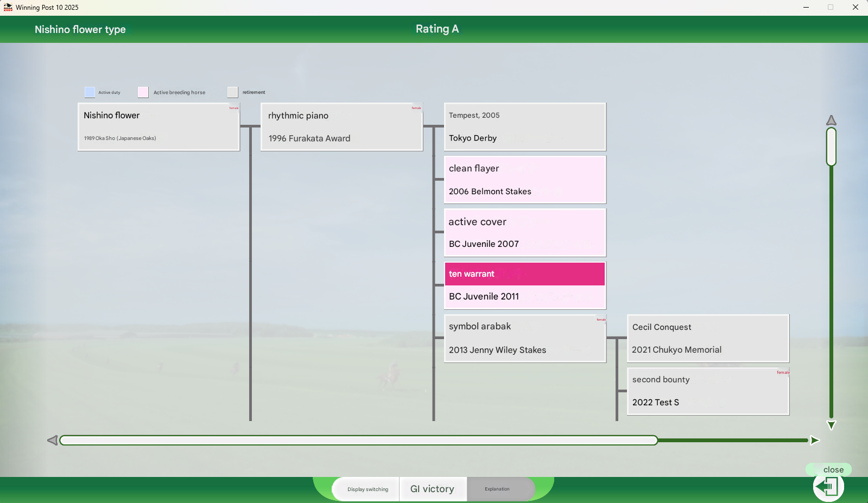Image resolution: width=868 pixels, height=503 pixels.
Task: Click the Nishino flower type title
Action: click(80, 29)
